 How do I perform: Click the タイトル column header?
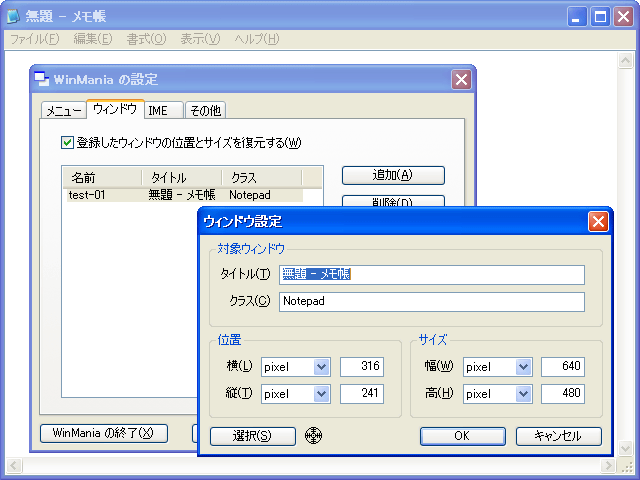point(182,178)
